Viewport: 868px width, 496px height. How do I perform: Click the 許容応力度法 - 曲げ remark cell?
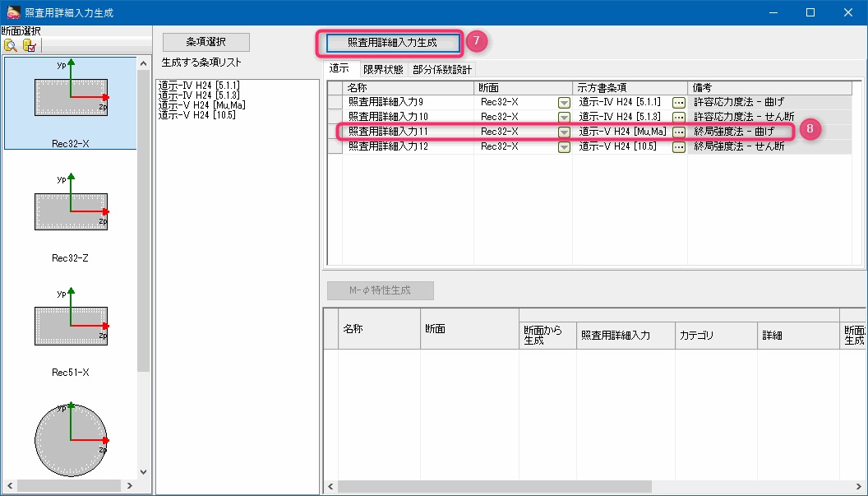(x=769, y=102)
